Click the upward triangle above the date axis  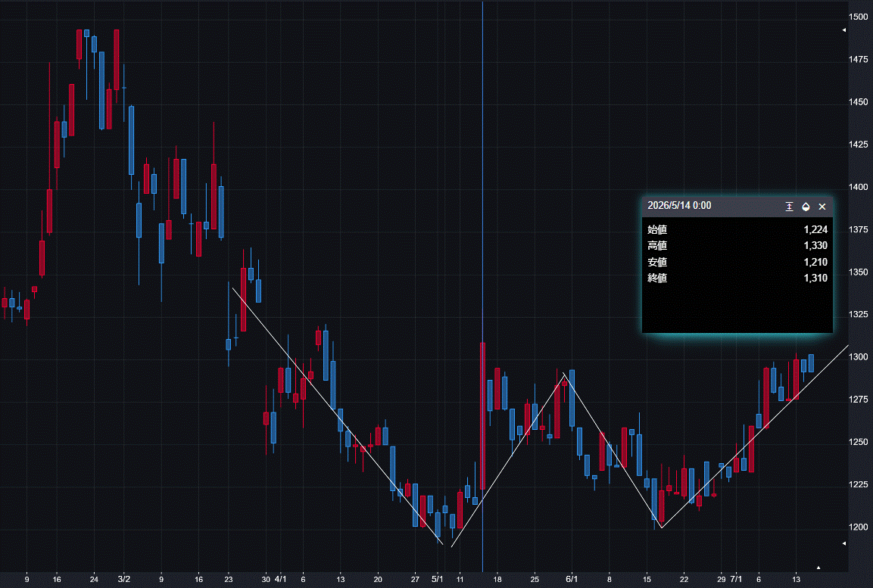[x=818, y=568]
